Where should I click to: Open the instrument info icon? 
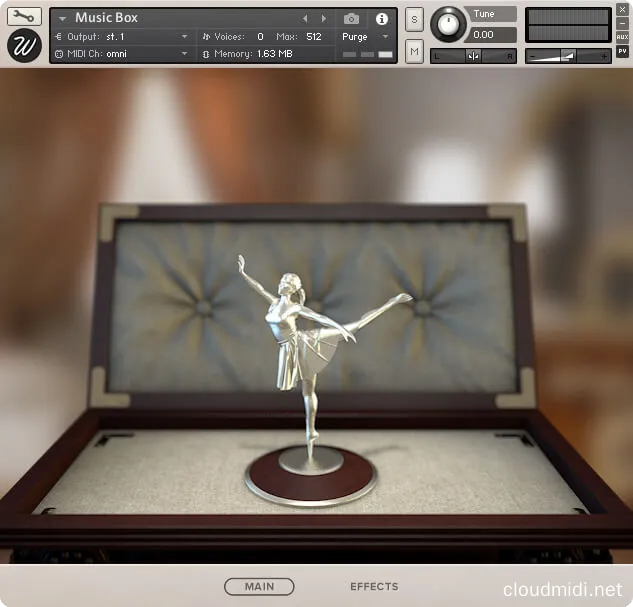click(381, 19)
